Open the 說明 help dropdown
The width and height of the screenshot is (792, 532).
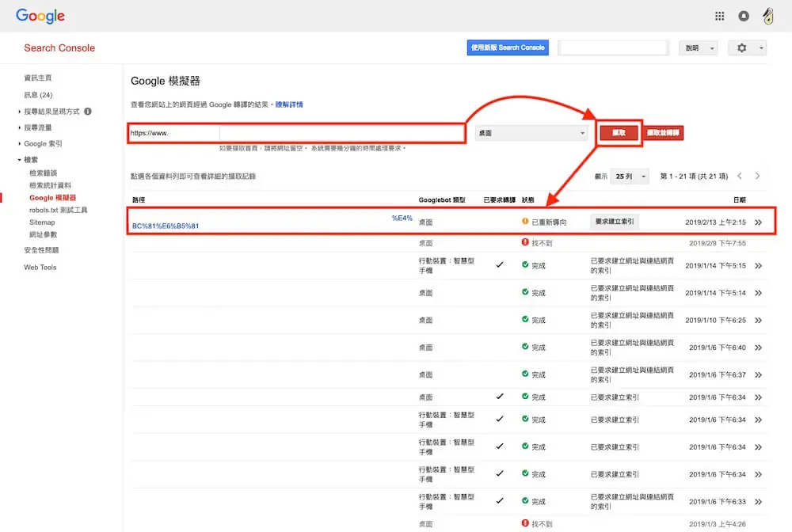(698, 48)
